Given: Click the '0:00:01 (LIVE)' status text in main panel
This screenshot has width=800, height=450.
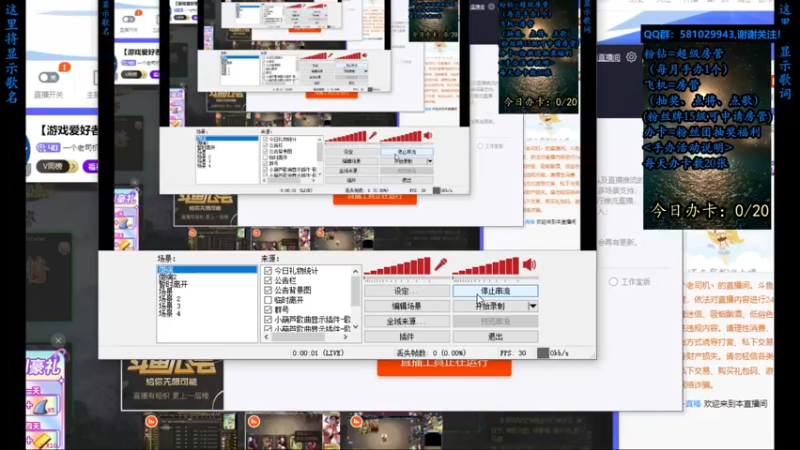Looking at the screenshot, I should (318, 353).
